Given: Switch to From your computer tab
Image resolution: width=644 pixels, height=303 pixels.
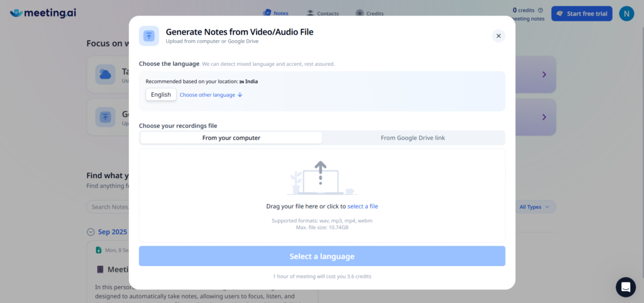Looking at the screenshot, I should click(x=231, y=138).
